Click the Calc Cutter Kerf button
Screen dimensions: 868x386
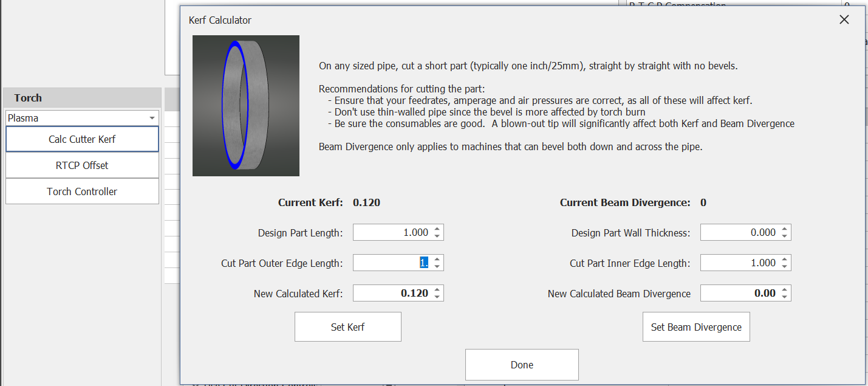point(82,139)
